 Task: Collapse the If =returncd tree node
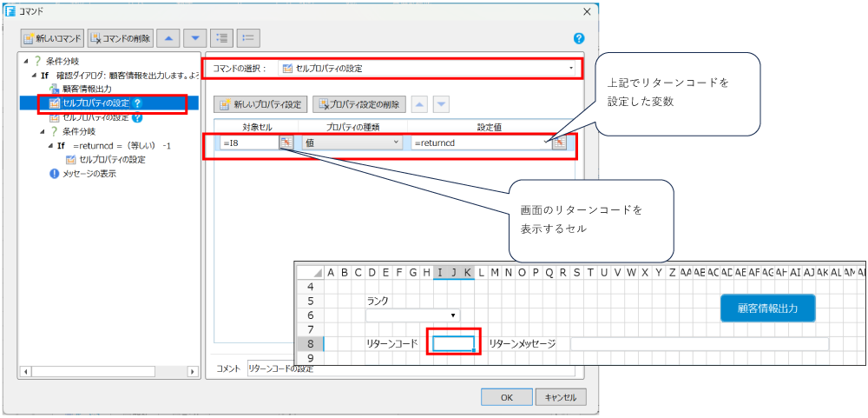coord(51,146)
